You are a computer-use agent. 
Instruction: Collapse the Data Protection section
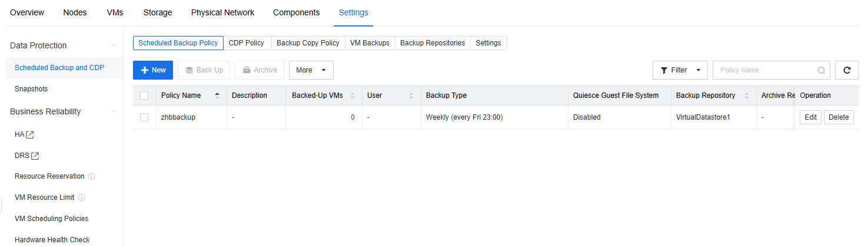click(114, 45)
